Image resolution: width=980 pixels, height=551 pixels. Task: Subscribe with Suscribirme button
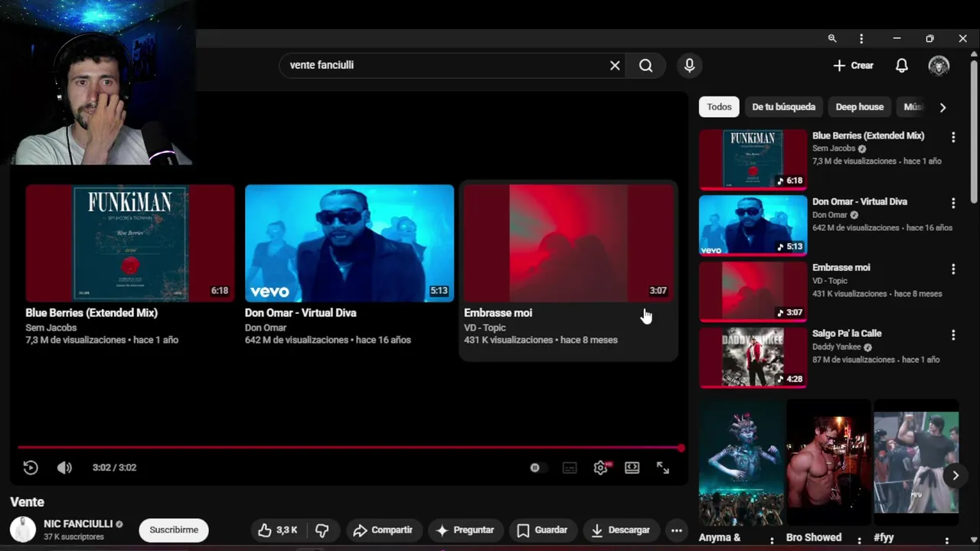pyautogui.click(x=174, y=530)
